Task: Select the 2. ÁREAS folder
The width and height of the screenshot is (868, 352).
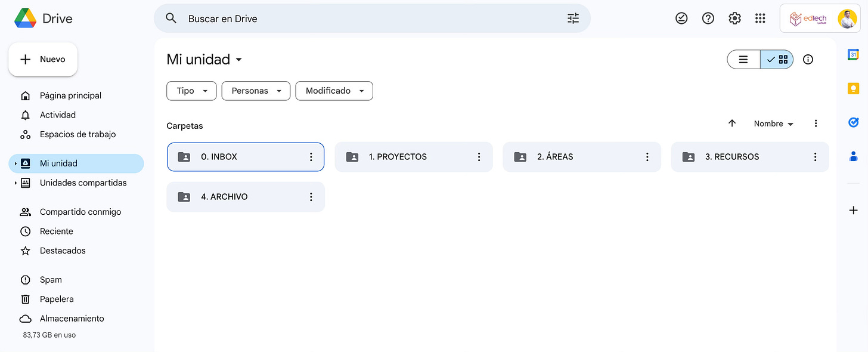Action: point(582,157)
